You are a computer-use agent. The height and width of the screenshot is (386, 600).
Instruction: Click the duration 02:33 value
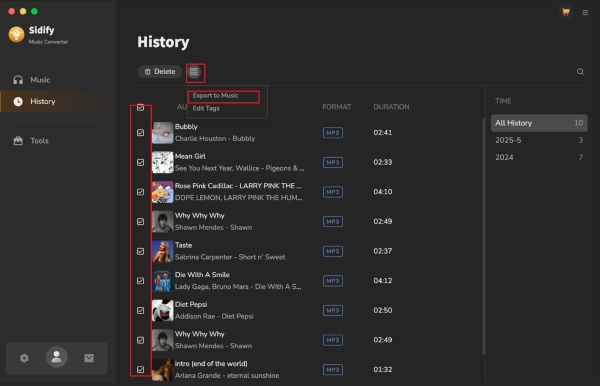click(x=383, y=162)
